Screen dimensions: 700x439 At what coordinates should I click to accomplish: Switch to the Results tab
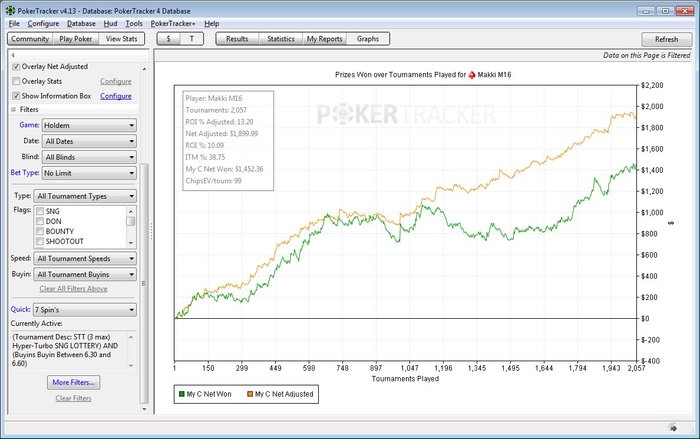[x=237, y=39]
